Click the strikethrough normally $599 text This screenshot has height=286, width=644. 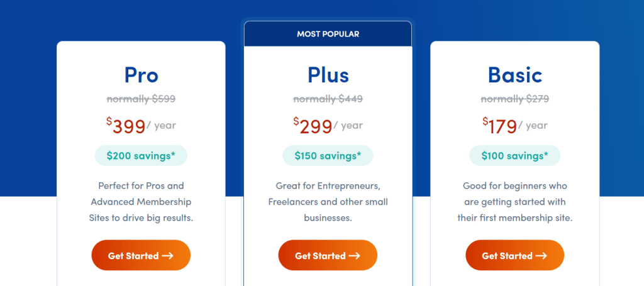tap(141, 99)
